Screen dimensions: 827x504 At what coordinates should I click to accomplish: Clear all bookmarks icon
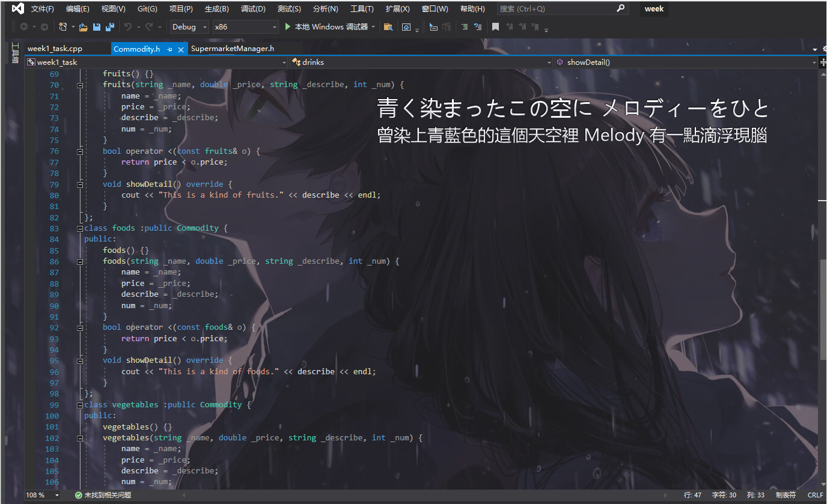(536, 27)
